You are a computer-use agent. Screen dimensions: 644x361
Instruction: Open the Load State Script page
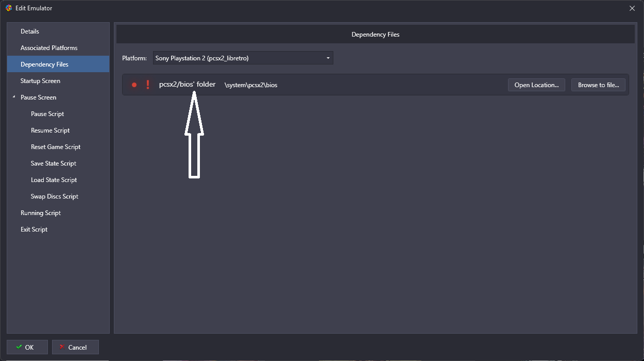coord(58,180)
